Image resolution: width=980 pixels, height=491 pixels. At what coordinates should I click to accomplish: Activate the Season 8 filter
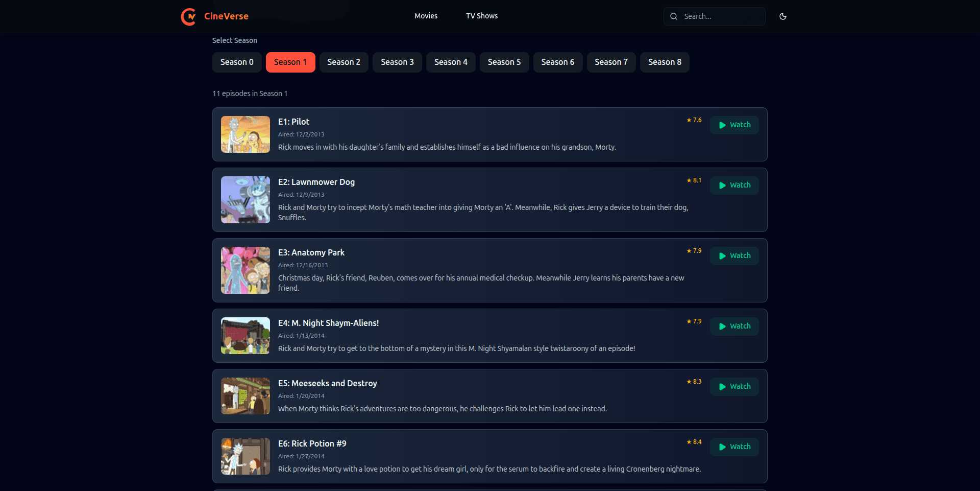(664, 62)
